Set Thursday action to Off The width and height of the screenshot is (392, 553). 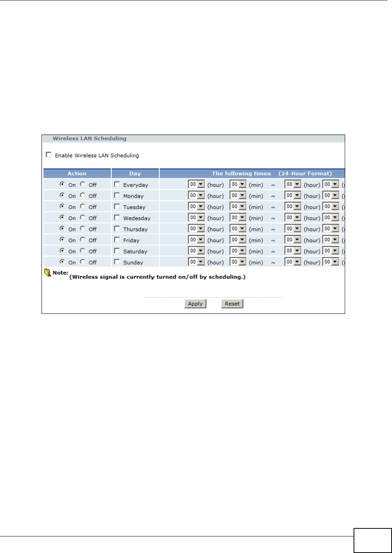[x=82, y=228]
